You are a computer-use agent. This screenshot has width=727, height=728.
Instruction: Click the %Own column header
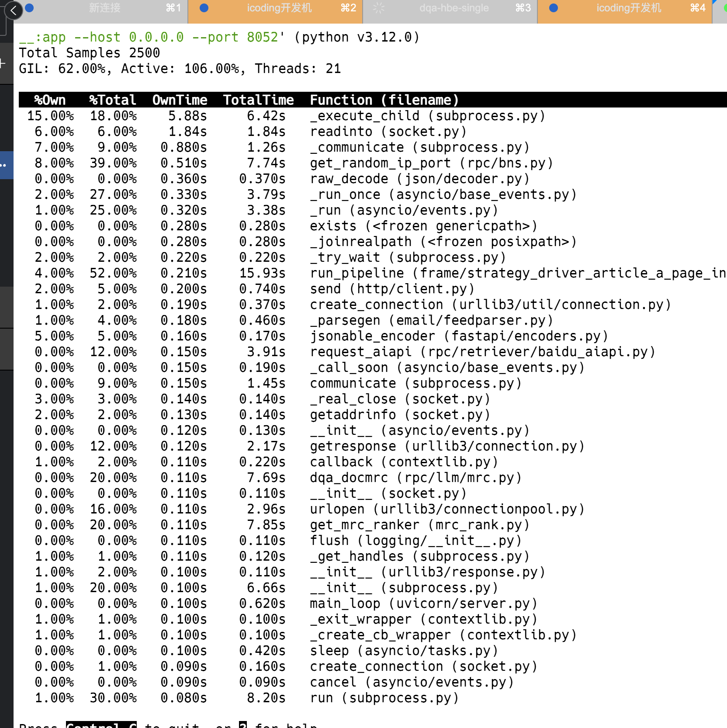tap(50, 100)
